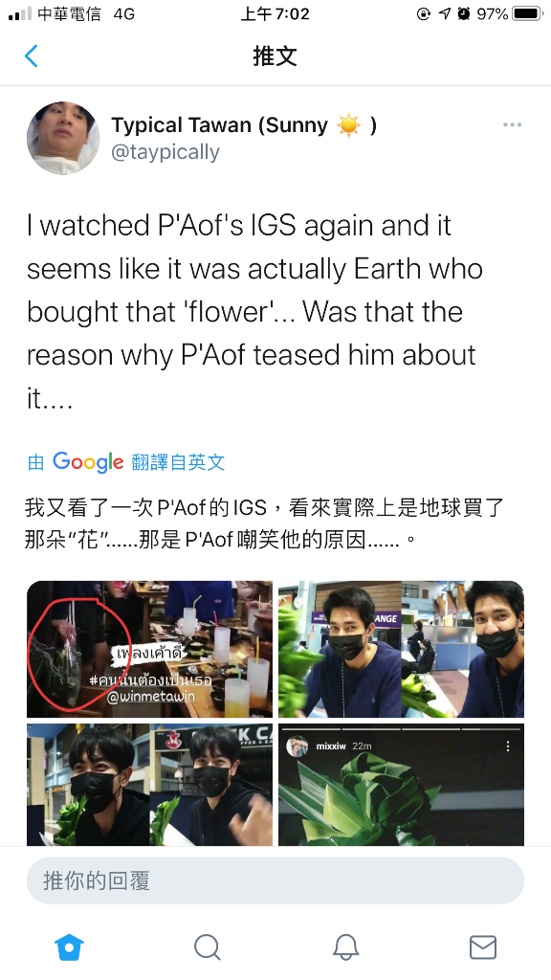Tap the @taypically username handle
The width and height of the screenshot is (551, 980).
pos(165,152)
